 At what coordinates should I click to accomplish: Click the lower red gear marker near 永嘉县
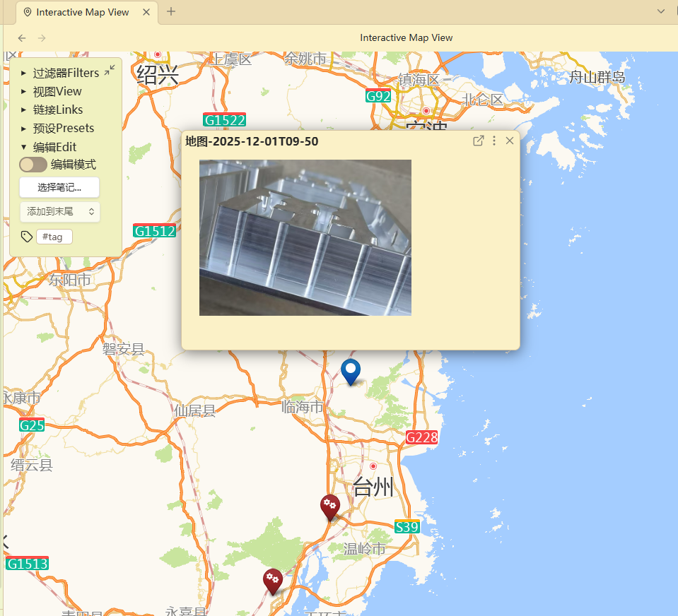(x=273, y=580)
